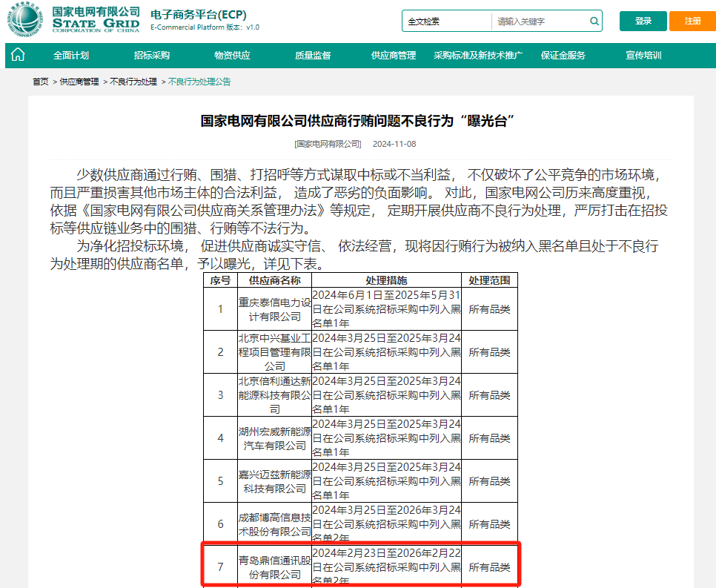Click the 不良行为处理 breadcrumb link
Image resolution: width=716 pixels, height=588 pixels.
click(133, 82)
